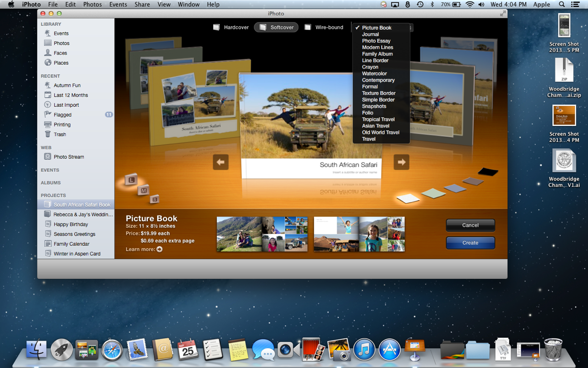
Task: Open the Share menu
Action: [x=142, y=4]
